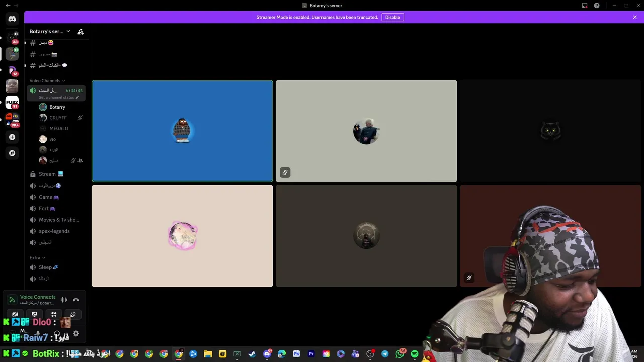Viewport: 644px width, 362px height.
Task: Dismiss the Streamer Mode banner
Action: [x=635, y=17]
